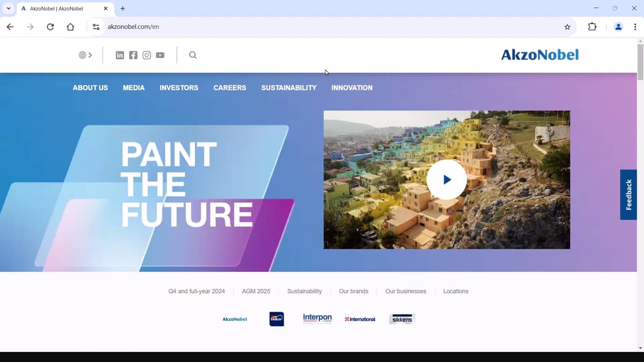This screenshot has height=362, width=644.
Task: Open the browser Extensions icon
Action: pos(592,27)
